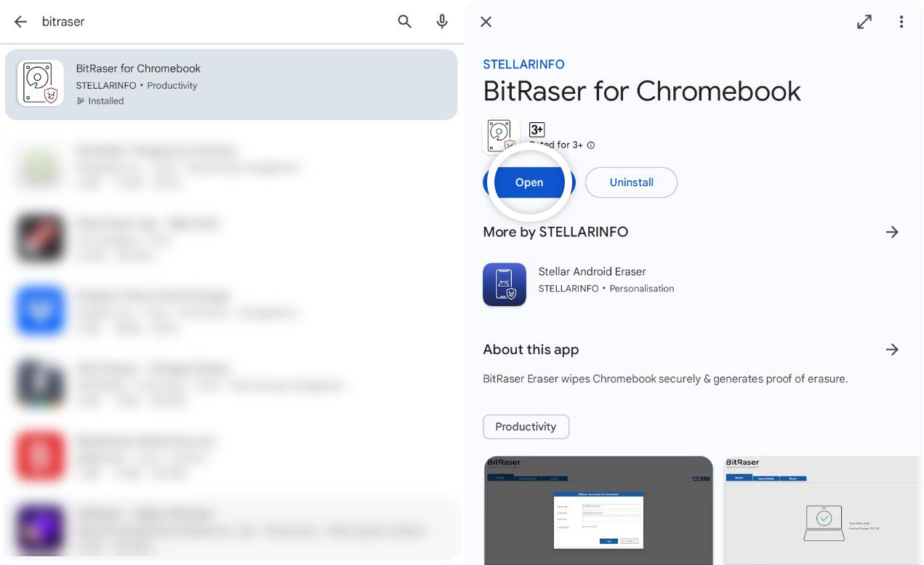Tap the magnifier search icon
The image size is (924, 565).
point(405,22)
